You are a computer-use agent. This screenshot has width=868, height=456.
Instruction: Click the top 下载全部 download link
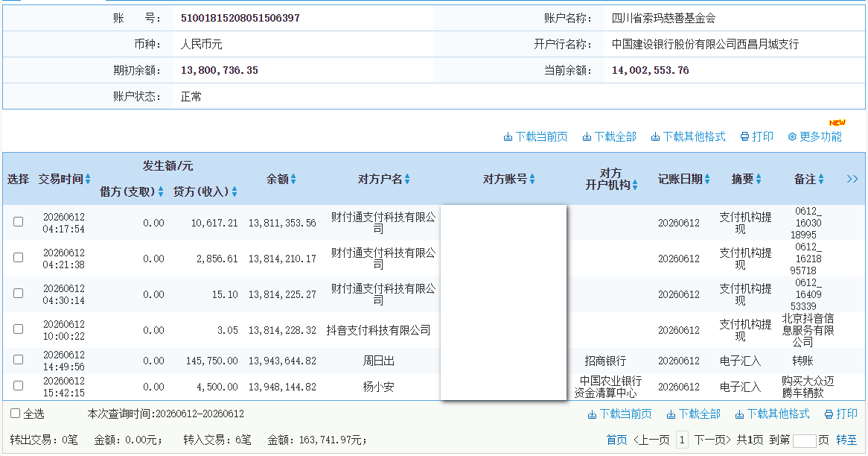coord(610,137)
